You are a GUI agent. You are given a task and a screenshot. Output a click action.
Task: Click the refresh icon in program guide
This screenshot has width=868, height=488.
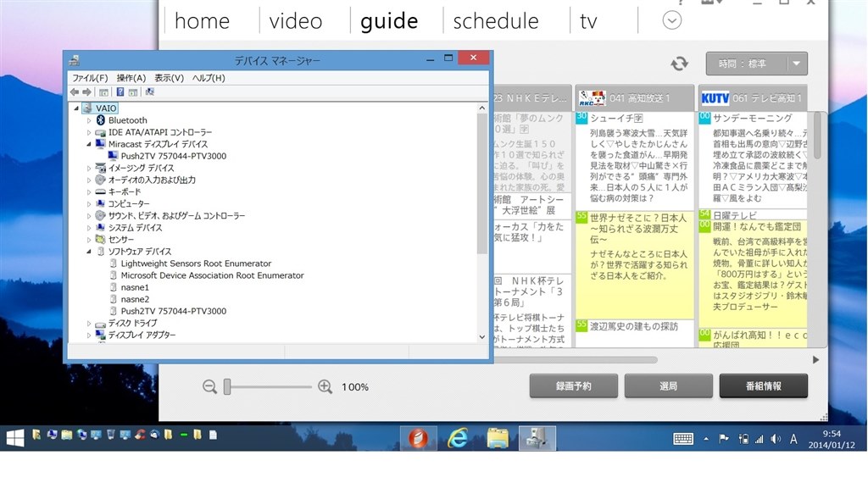tap(679, 63)
